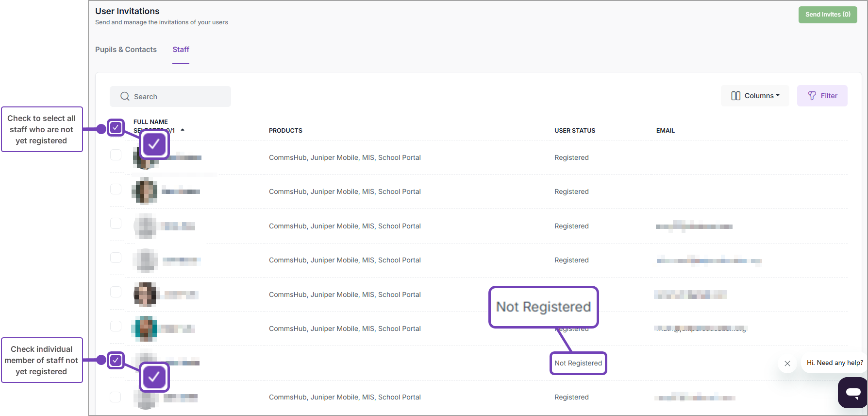
Task: Click the Columns layout icon
Action: click(735, 96)
